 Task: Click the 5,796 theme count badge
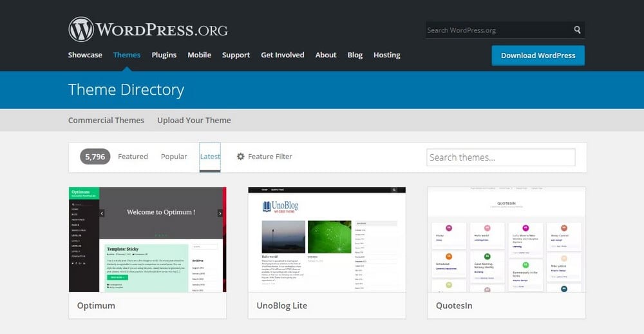pyautogui.click(x=95, y=157)
